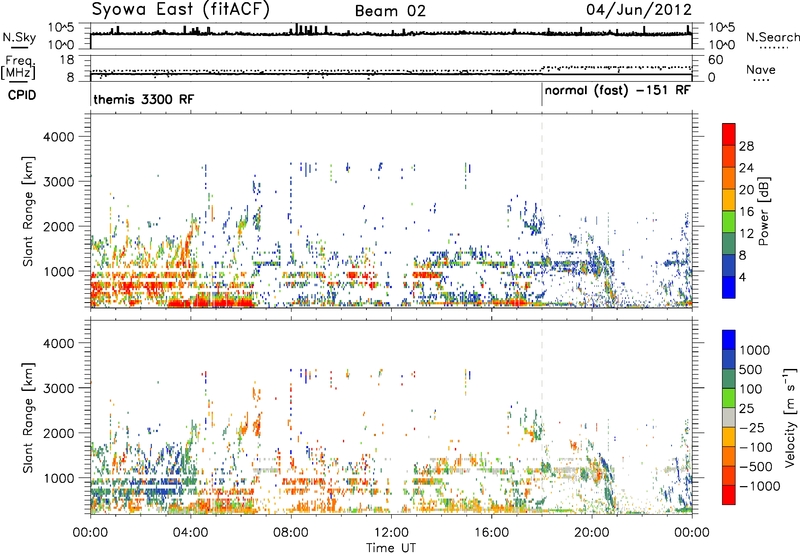Click the solid line sample under N.Sky
800x554 pixels.
click(x=19, y=47)
